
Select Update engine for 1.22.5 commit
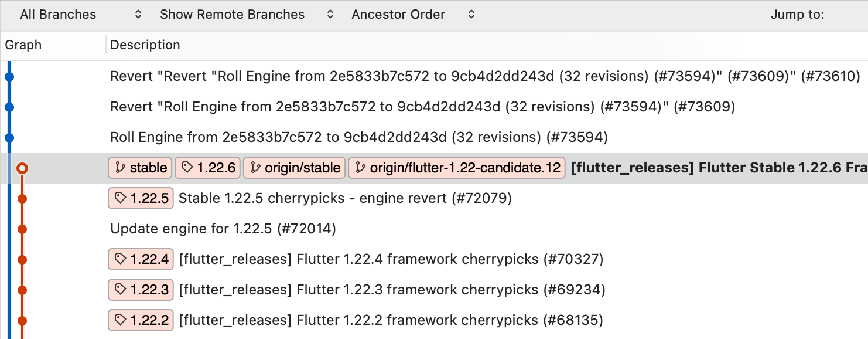[223, 229]
